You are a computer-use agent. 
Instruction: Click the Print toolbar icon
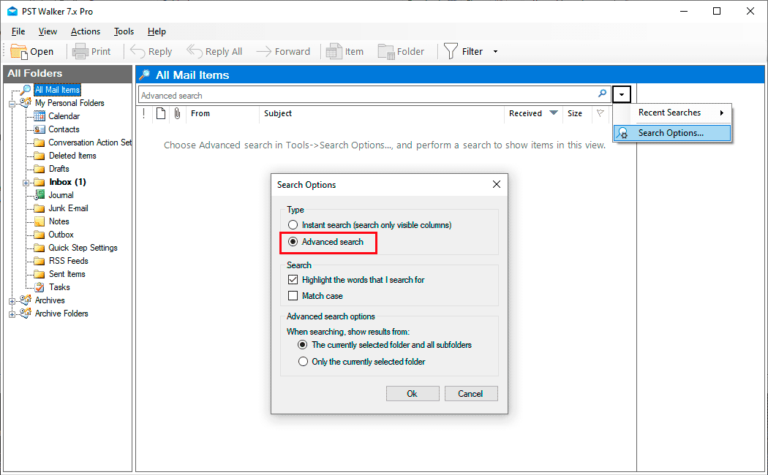[80, 51]
